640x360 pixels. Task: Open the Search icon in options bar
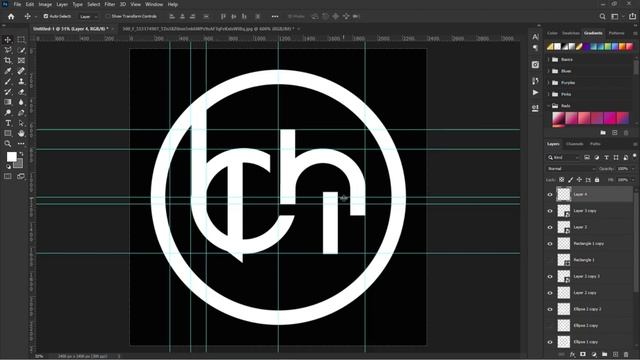point(602,16)
